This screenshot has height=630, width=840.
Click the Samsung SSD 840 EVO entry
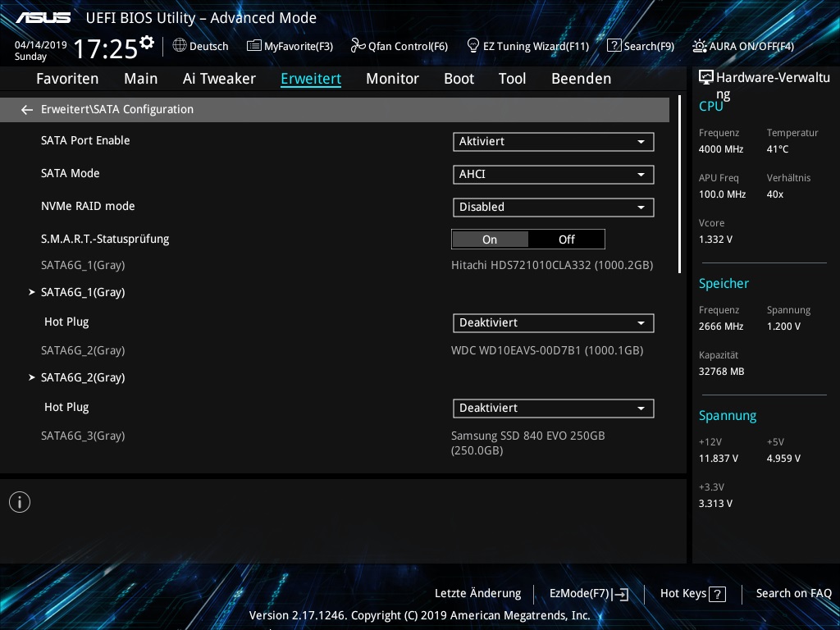tap(527, 443)
